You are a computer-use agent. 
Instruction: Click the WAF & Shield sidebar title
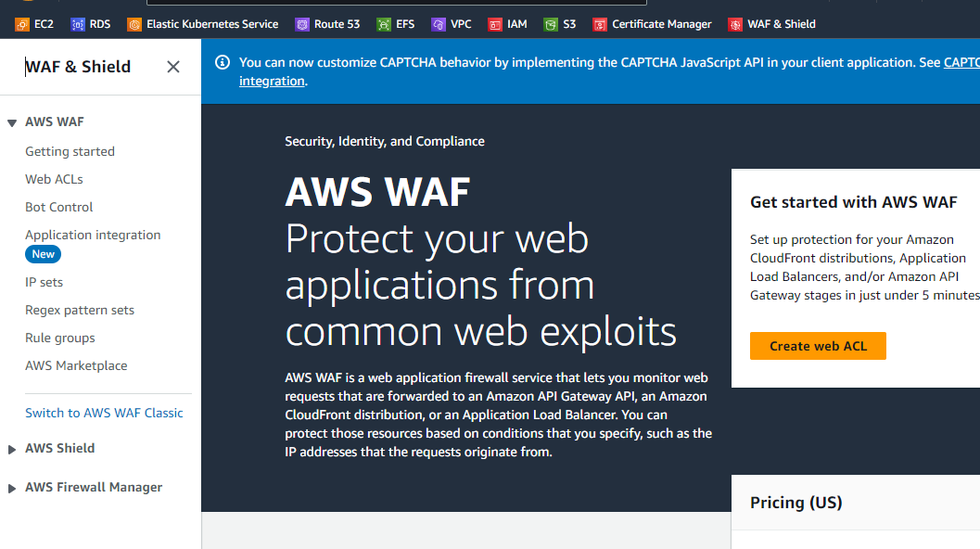pyautogui.click(x=78, y=66)
